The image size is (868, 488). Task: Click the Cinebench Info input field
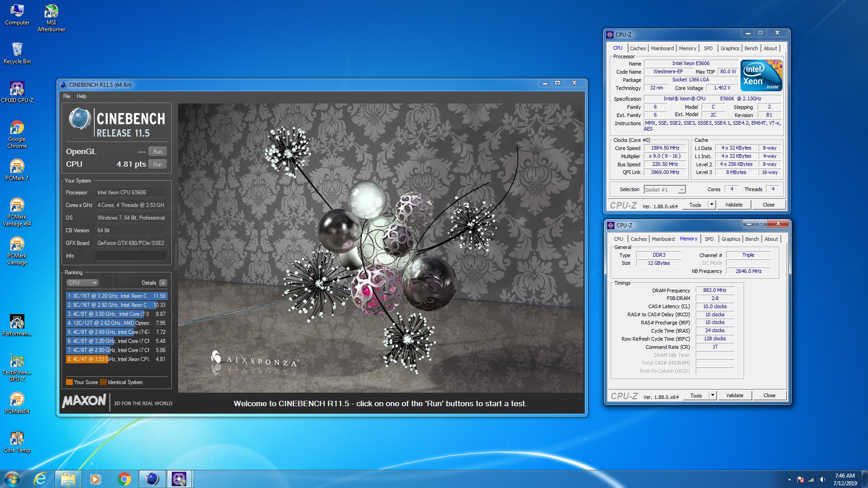131,256
